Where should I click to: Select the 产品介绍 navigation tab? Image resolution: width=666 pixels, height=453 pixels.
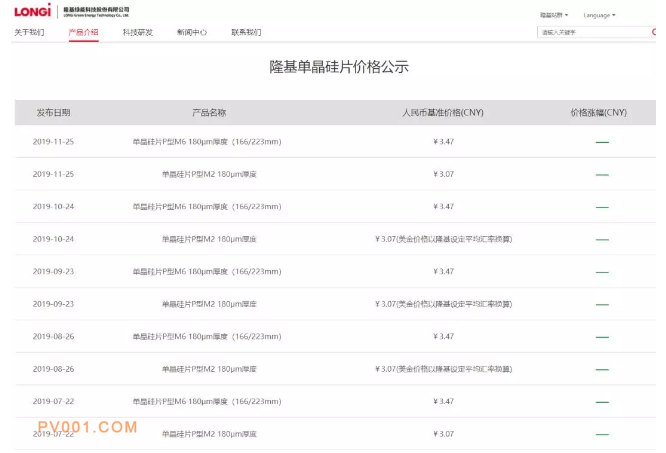[x=84, y=32]
